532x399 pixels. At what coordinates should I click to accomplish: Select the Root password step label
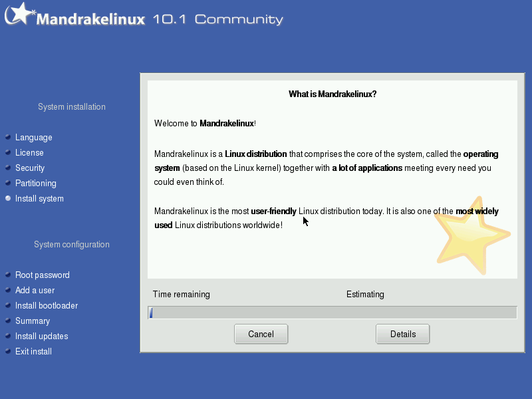tap(43, 275)
